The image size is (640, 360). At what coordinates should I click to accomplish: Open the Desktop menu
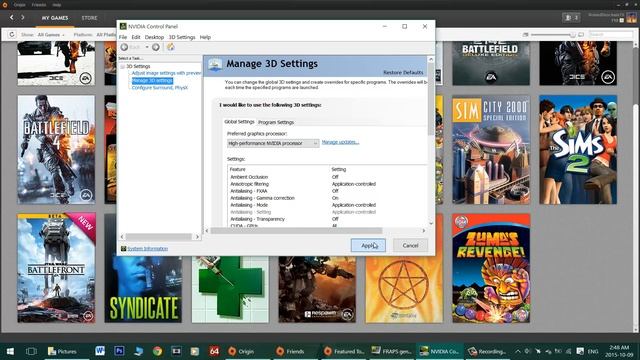pyautogui.click(x=154, y=37)
